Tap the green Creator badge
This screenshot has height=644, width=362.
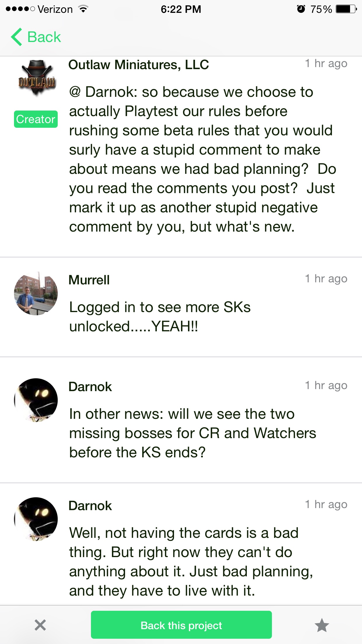(36, 119)
